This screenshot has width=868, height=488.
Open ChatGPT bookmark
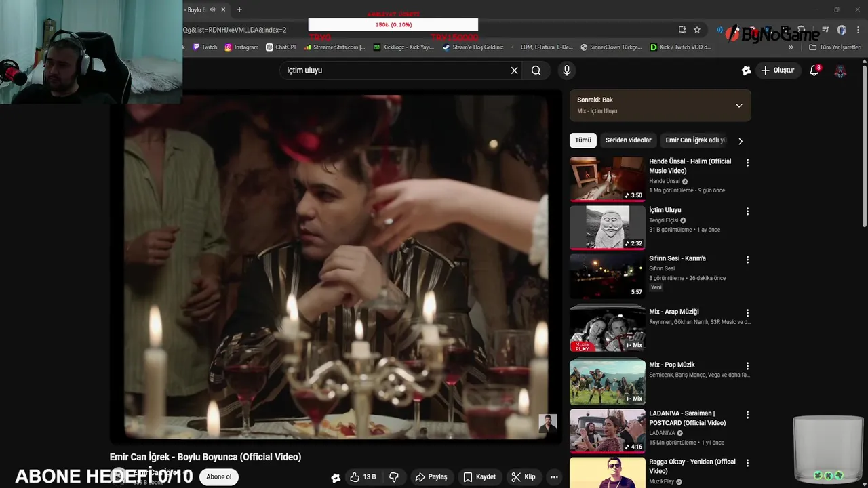click(x=281, y=47)
